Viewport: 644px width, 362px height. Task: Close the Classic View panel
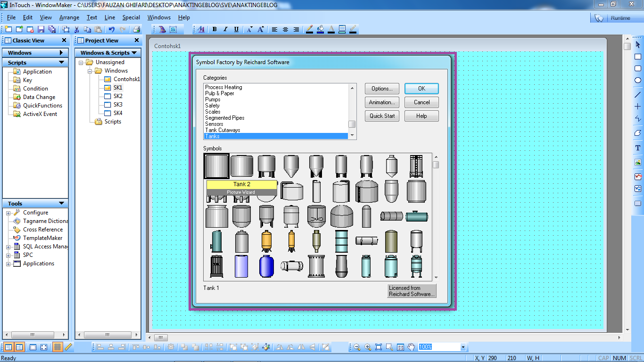64,41
